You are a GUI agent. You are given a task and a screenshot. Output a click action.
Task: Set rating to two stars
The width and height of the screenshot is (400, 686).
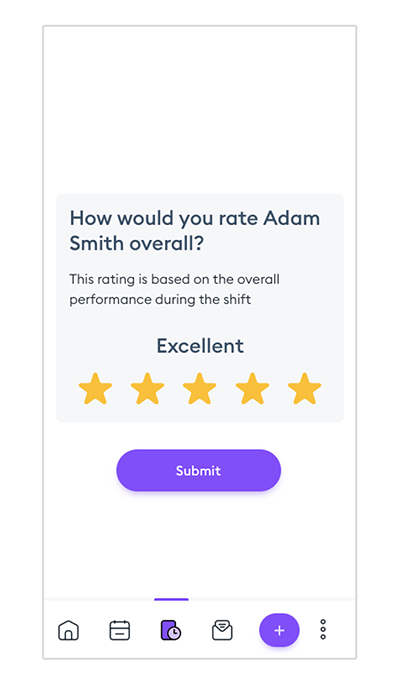coord(147,388)
